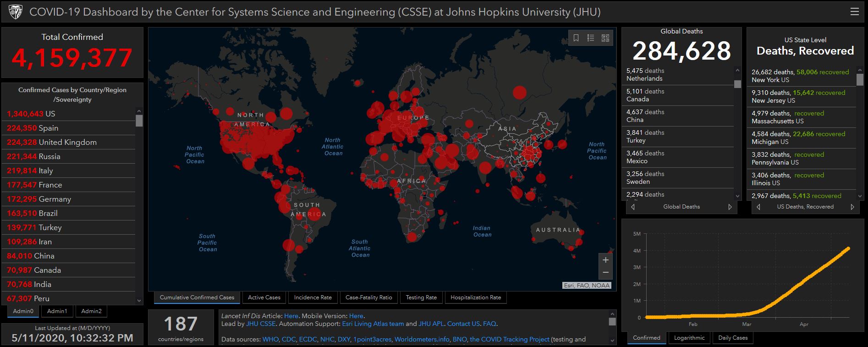The height and width of the screenshot is (347, 868).
Task: Open the Esri Living Atlas team link
Action: (x=373, y=324)
